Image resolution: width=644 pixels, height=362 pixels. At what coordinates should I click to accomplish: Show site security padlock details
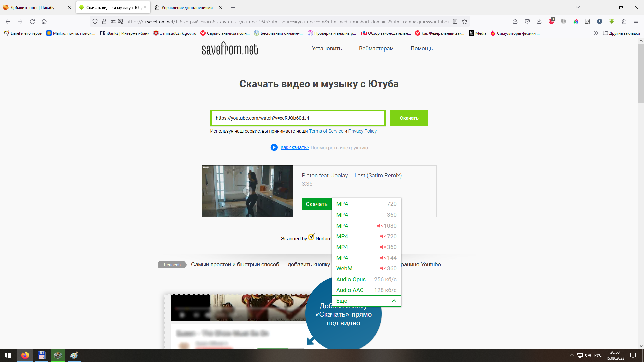pos(104,22)
